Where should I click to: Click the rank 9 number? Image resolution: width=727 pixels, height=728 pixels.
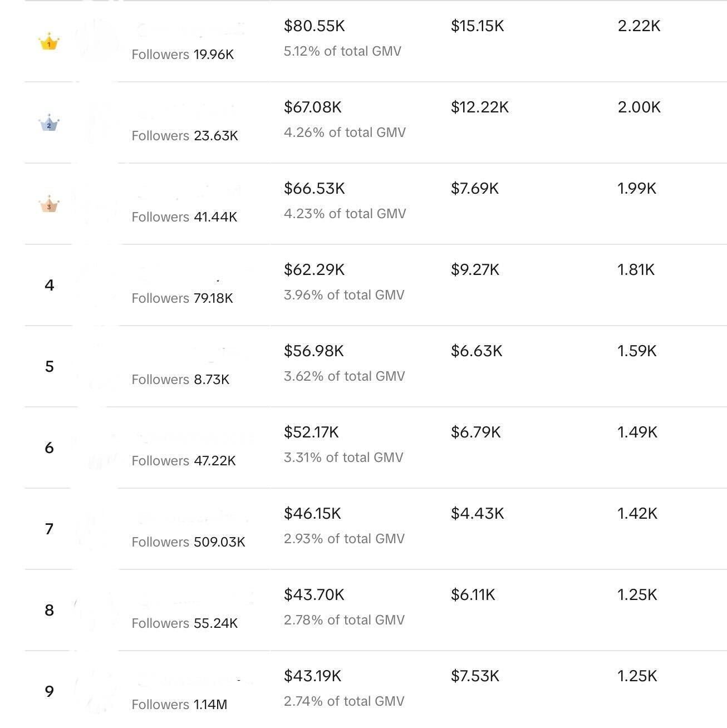pyautogui.click(x=50, y=692)
